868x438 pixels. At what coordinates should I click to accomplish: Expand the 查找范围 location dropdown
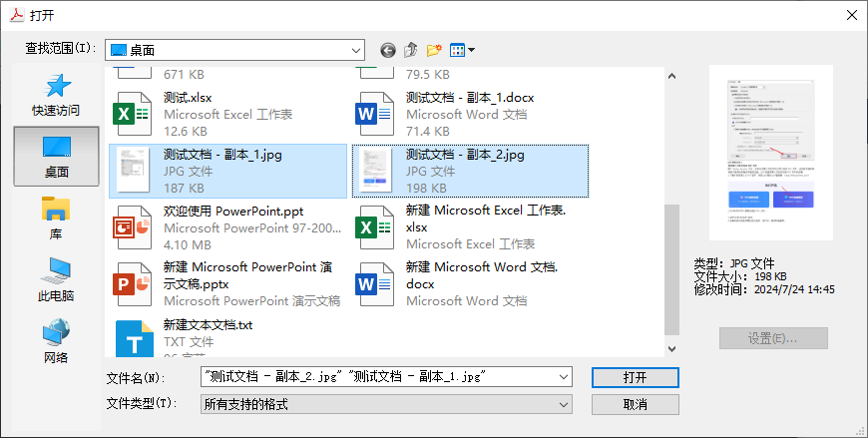point(356,50)
